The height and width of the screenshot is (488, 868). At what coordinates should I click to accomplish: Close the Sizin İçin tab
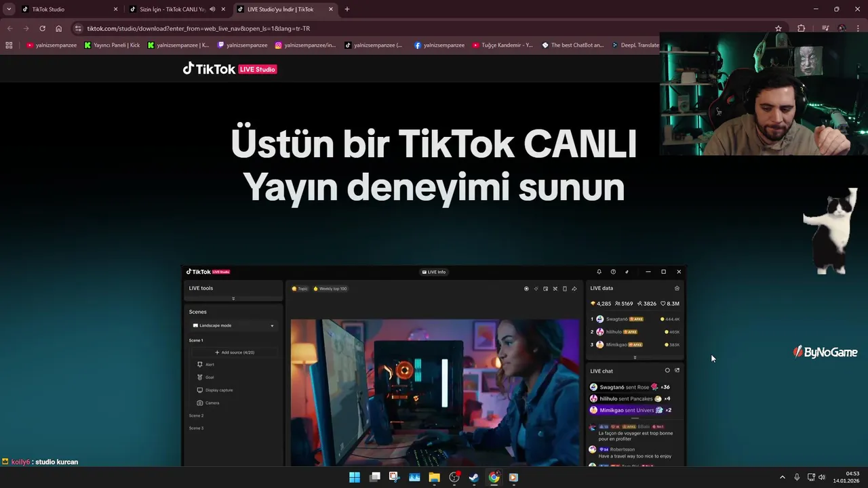coord(223,9)
